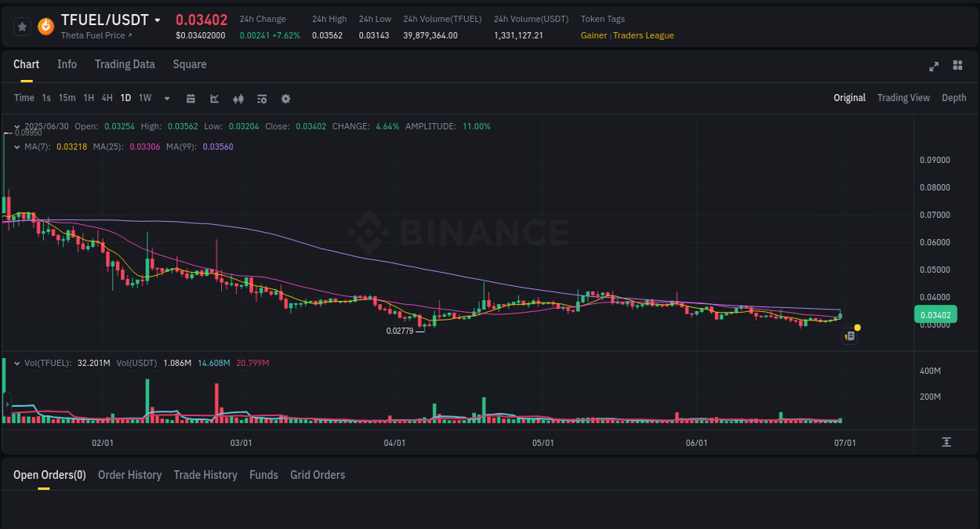Image resolution: width=980 pixels, height=529 pixels.
Task: Favorite TFUEL/USDT with the star icon
Action: 22,26
